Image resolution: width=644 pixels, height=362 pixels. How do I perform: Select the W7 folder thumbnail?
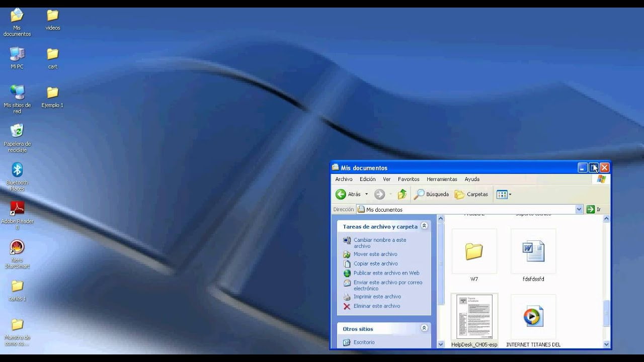point(474,255)
